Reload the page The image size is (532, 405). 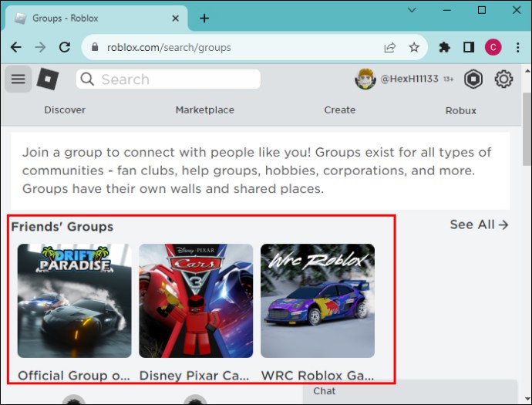point(65,47)
